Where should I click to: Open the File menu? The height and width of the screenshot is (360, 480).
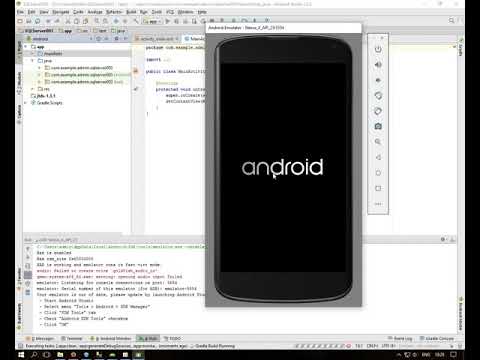click(x=20, y=12)
